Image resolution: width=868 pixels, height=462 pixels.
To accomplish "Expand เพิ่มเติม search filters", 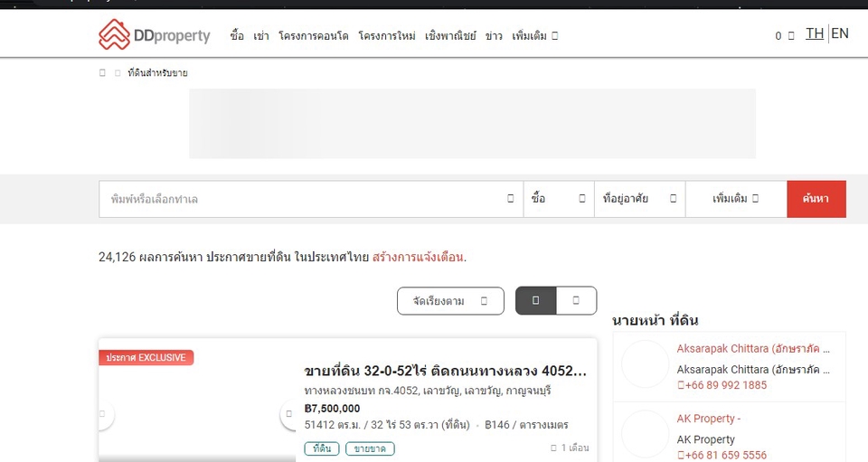I will tap(736, 199).
